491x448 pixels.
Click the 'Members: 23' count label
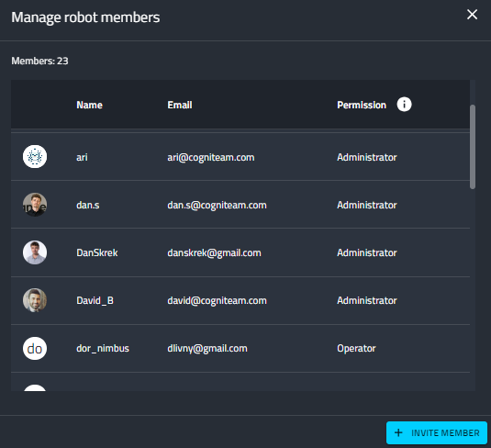coord(39,61)
